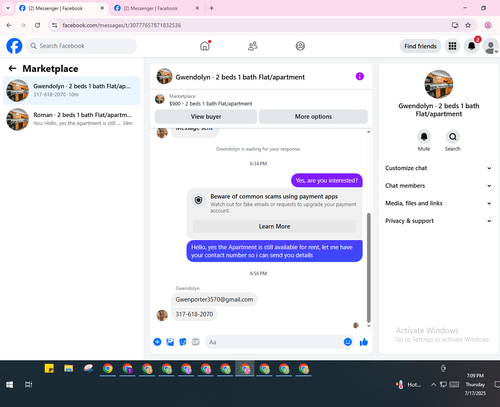
Task: Open Task View on the taskbar
Action: [x=29, y=385]
